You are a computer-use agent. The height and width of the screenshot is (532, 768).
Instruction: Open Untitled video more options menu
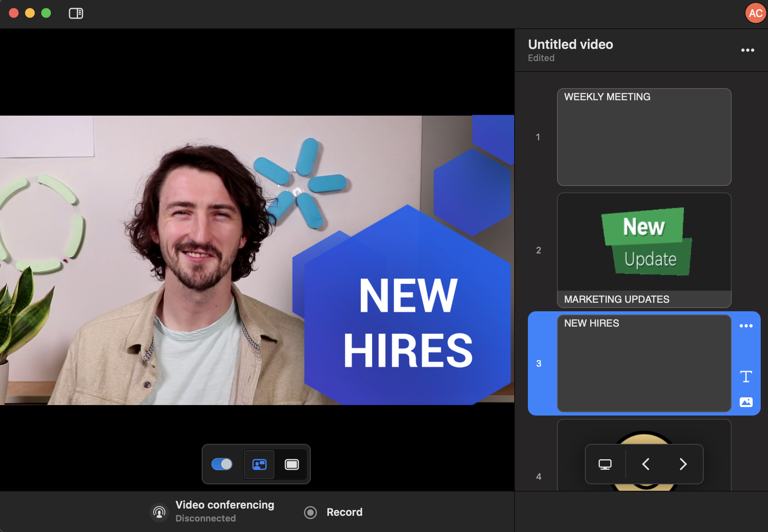(x=747, y=50)
